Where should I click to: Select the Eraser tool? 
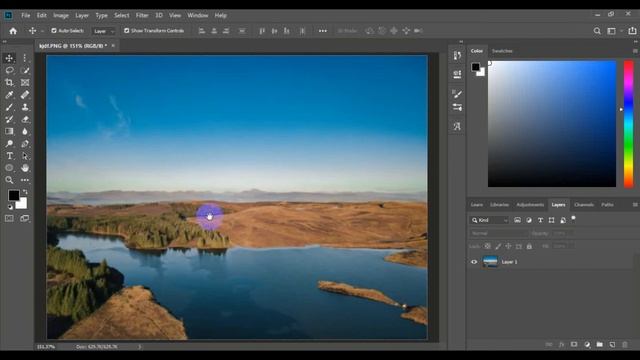coord(25,119)
